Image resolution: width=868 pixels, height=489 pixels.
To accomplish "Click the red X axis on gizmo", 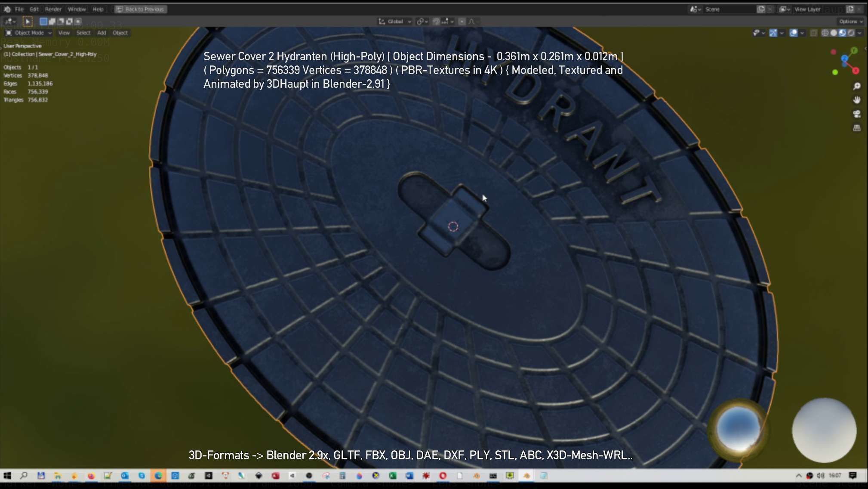I will point(856,70).
